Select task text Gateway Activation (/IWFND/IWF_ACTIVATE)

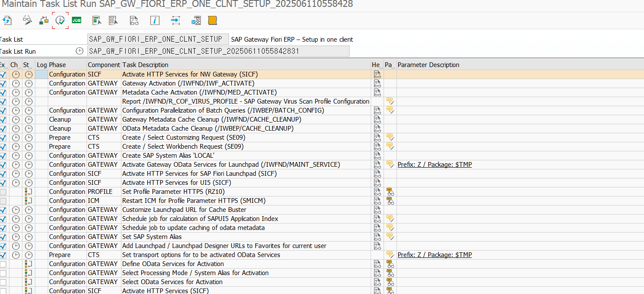188,83
